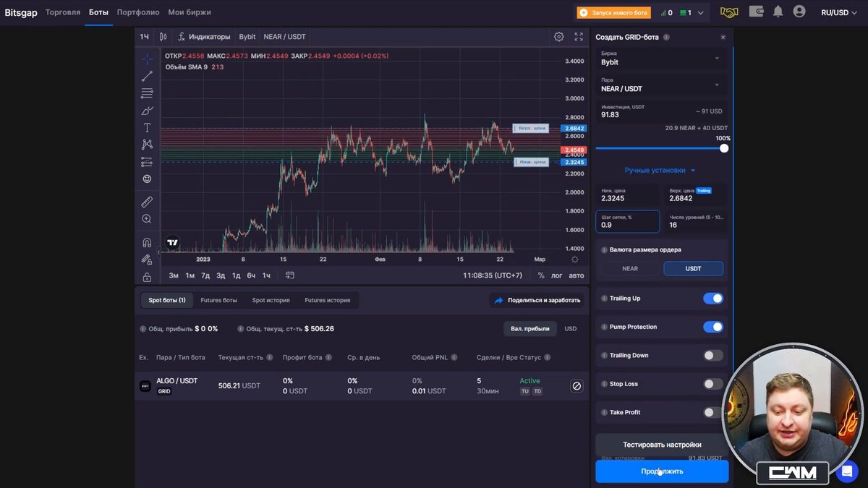Image resolution: width=868 pixels, height=488 pixels.
Task: Toggle the Trailing Up switch
Action: [712, 299]
